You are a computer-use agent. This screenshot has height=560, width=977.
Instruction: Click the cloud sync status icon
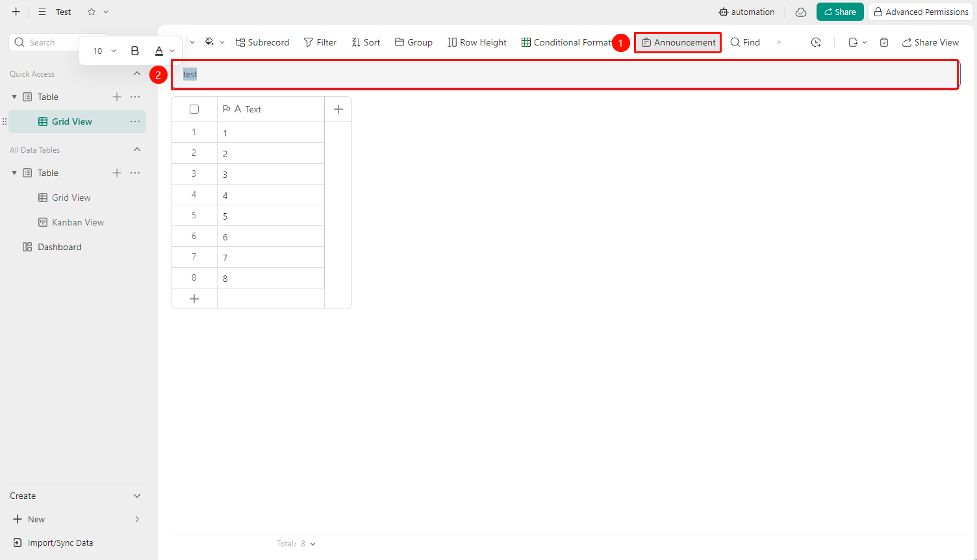(801, 12)
